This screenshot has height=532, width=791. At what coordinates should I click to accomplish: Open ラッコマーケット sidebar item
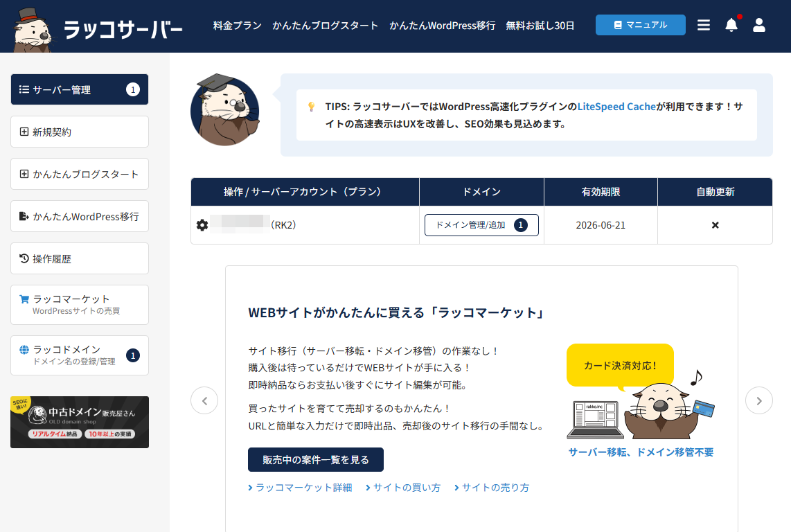tap(80, 305)
